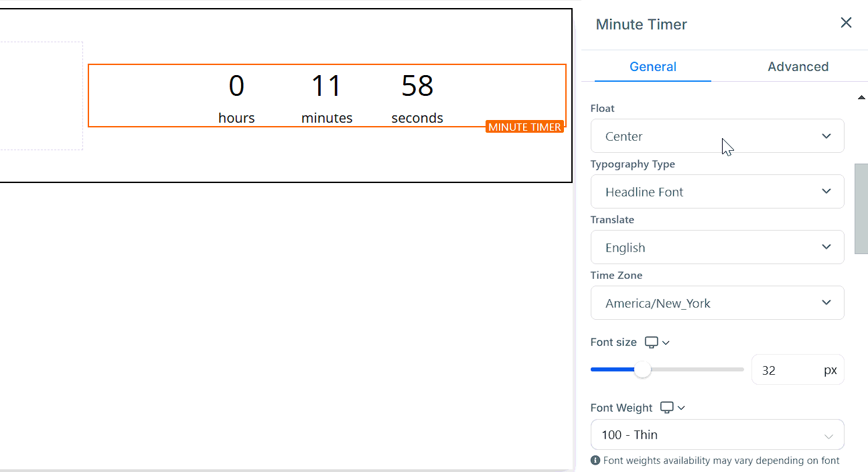This screenshot has height=472, width=868.
Task: Open the Translate language dropdown
Action: [717, 247]
